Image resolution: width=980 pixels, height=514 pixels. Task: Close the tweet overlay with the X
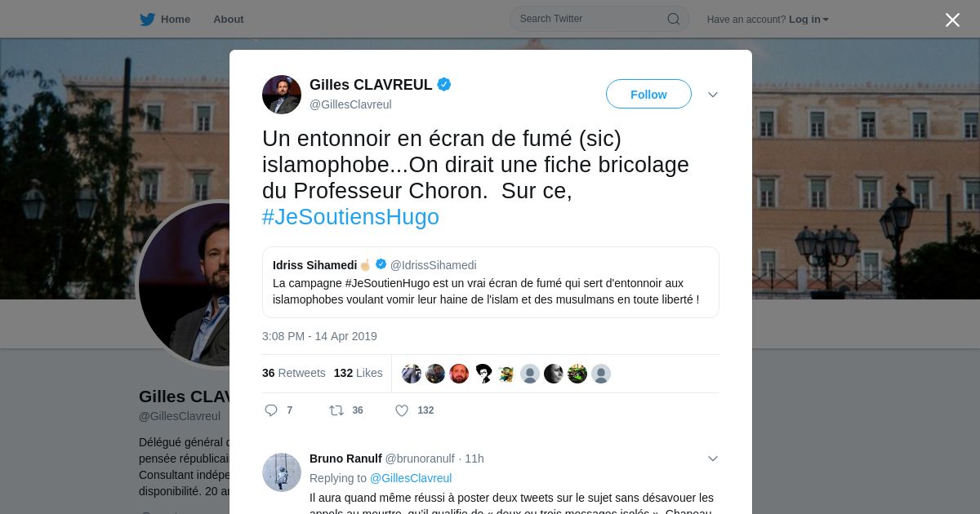click(x=952, y=20)
